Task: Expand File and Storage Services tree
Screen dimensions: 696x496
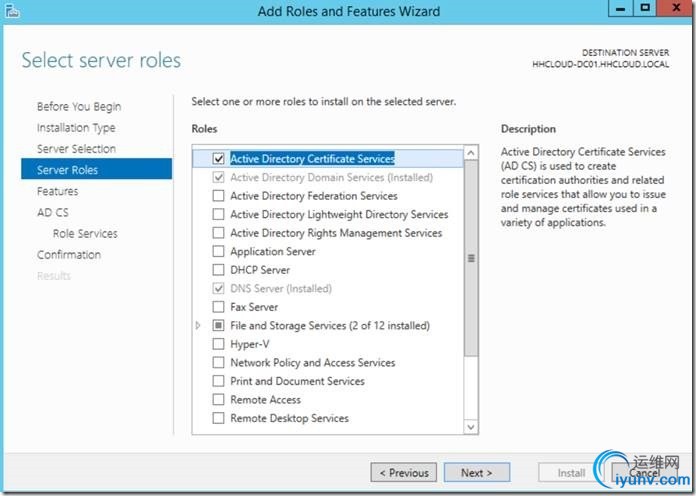Action: point(198,326)
